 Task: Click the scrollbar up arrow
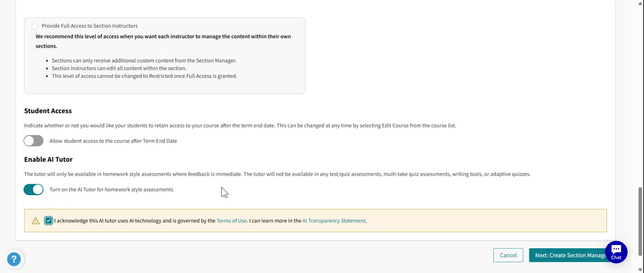[x=640, y=3]
